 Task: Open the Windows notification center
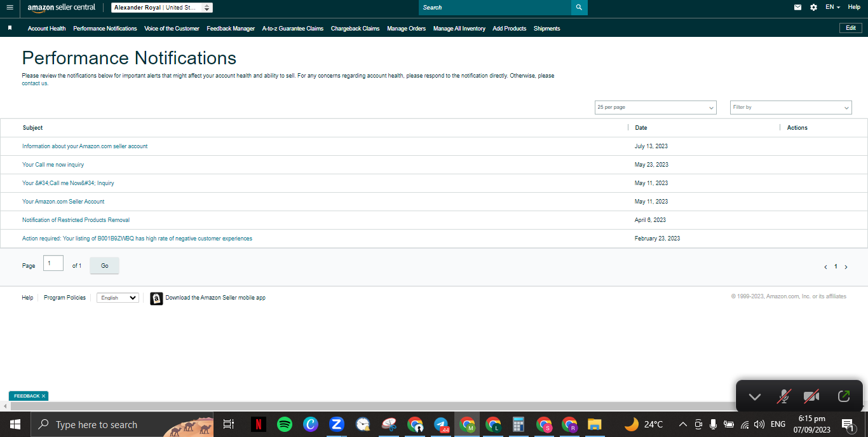[848, 424]
